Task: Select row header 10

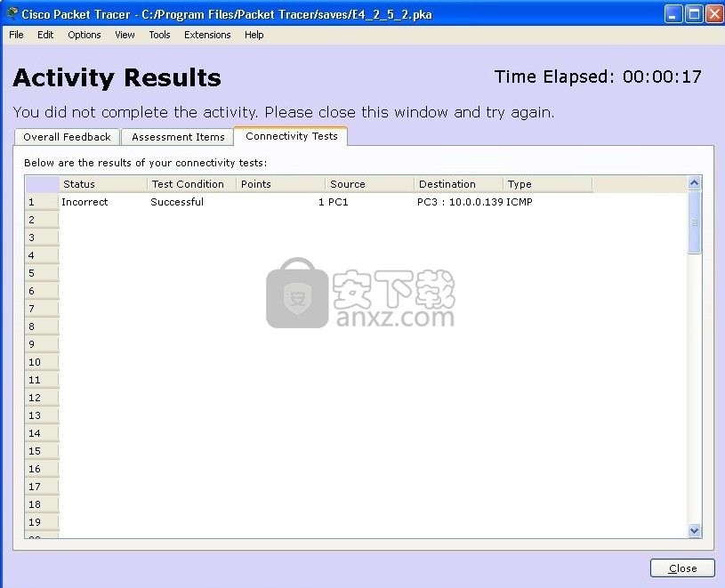Action: [x=42, y=362]
